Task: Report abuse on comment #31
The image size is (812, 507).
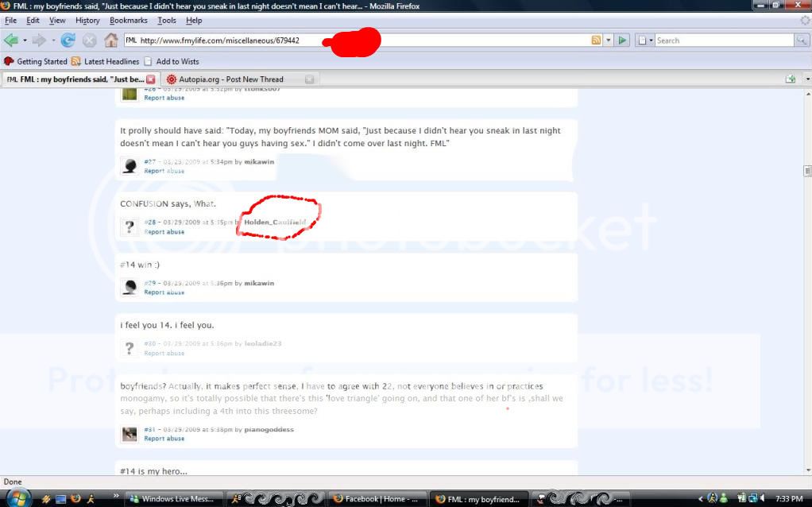Action: click(164, 439)
